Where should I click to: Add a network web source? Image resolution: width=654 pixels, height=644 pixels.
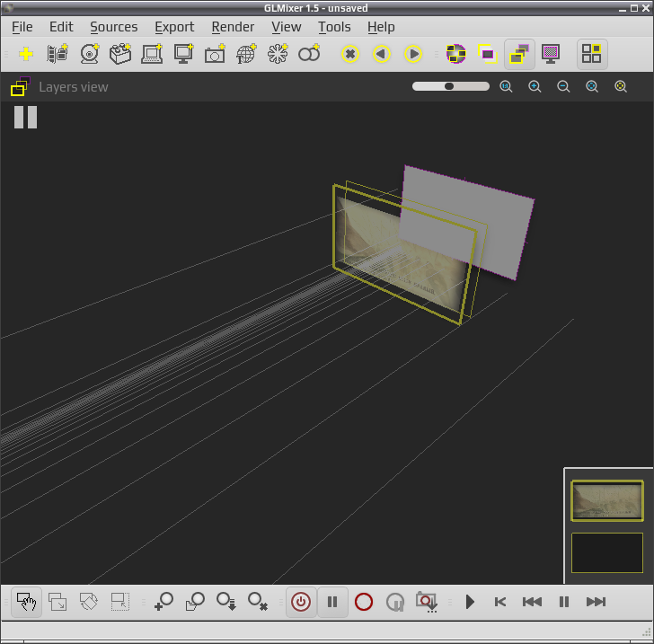coord(246,54)
